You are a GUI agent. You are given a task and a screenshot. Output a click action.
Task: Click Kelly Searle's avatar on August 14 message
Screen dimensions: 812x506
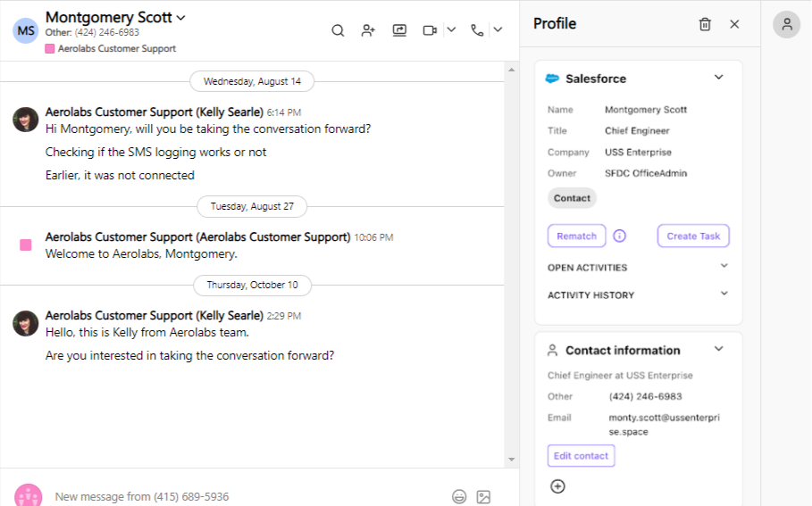[x=25, y=120]
